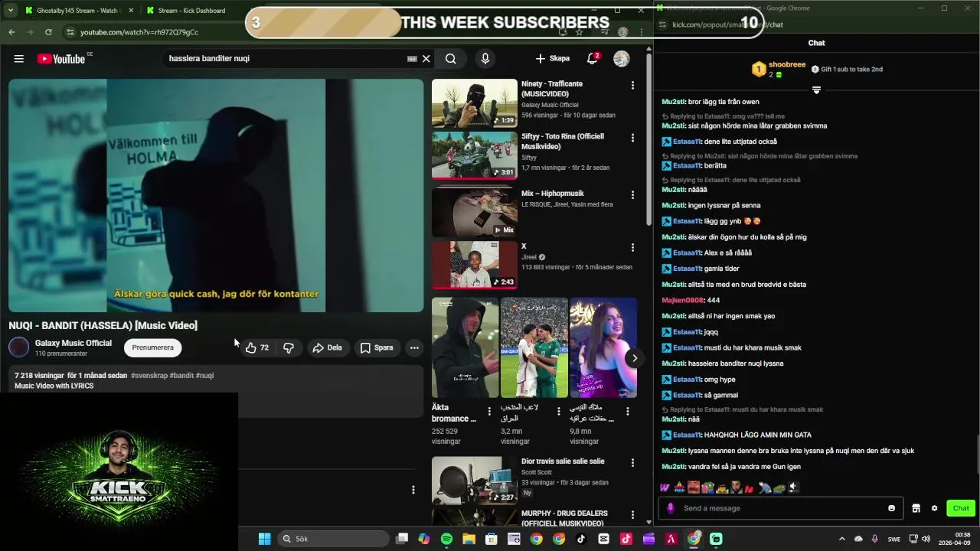Click the YouTube search magnifier button
Screen dimensions: 980x551
[x=451, y=59]
